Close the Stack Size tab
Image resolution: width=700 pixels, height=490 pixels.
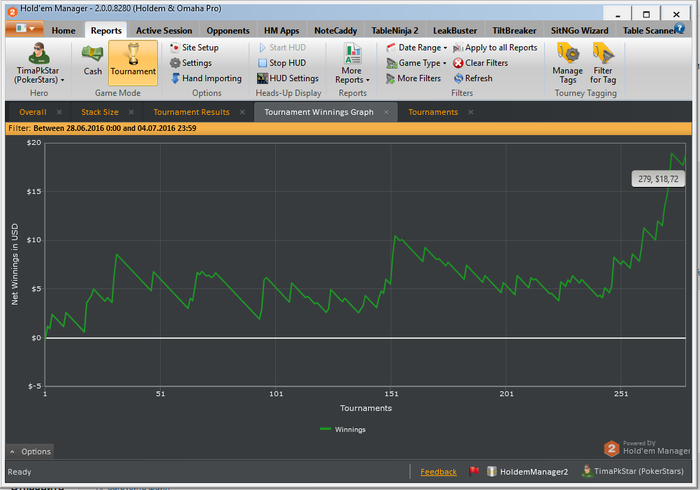pos(131,112)
